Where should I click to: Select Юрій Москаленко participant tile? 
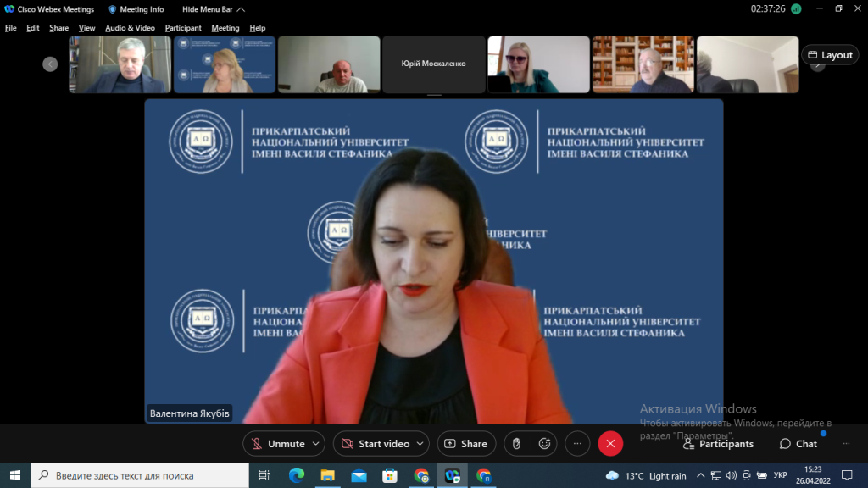tap(433, 64)
